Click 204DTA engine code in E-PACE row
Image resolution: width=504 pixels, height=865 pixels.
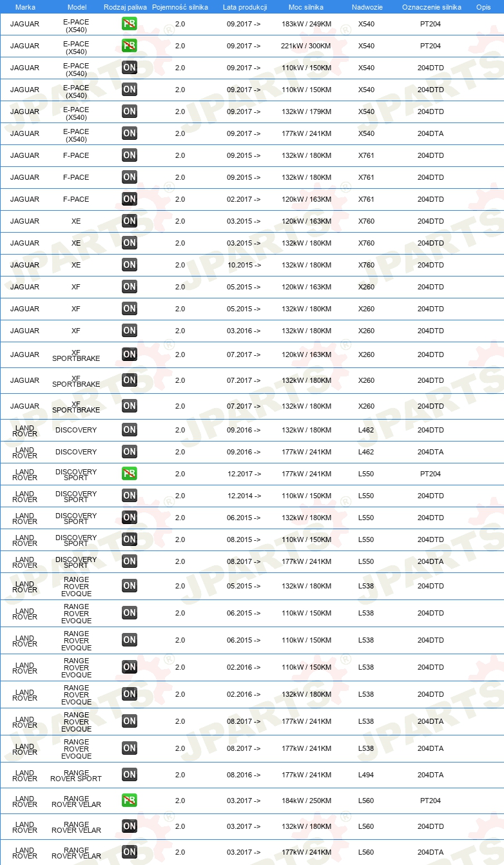[x=431, y=133]
